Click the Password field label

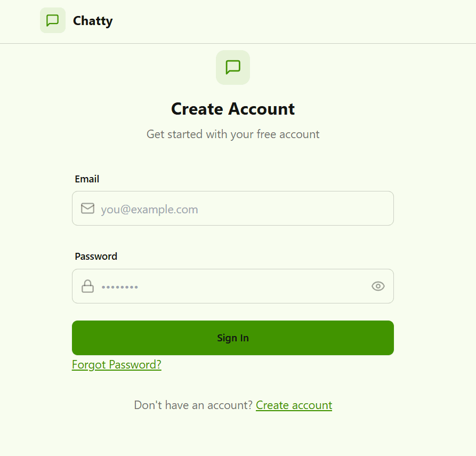[x=96, y=257]
